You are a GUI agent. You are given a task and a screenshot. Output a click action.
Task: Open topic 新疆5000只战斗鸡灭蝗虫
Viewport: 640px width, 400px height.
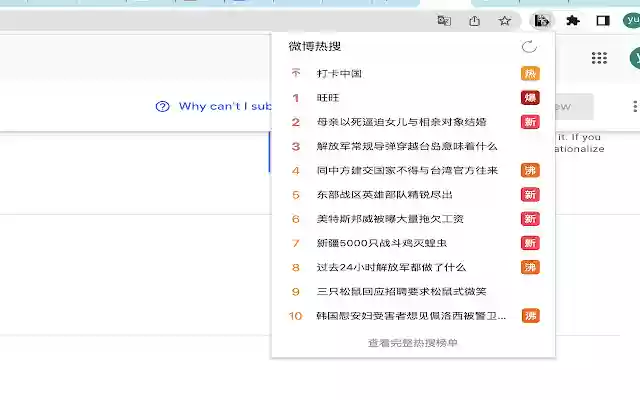[x=382, y=243]
